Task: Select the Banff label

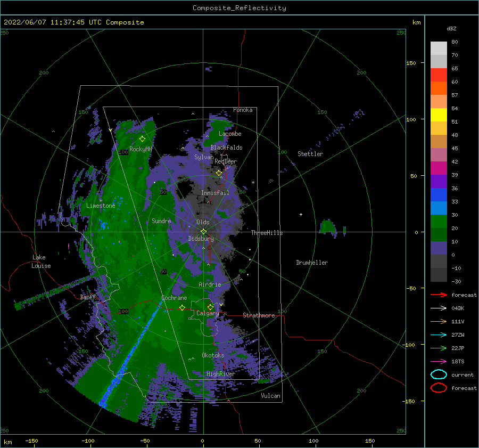Action: pos(88,297)
